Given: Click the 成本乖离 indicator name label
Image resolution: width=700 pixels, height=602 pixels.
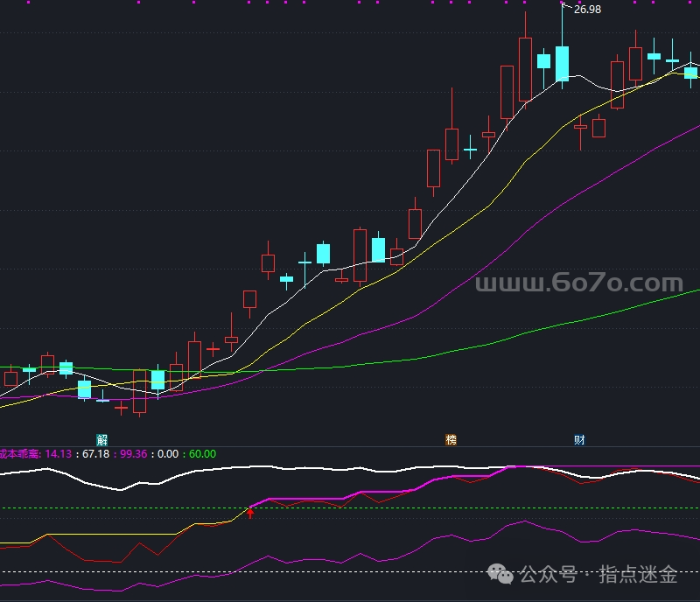Looking at the screenshot, I should click(x=19, y=454).
